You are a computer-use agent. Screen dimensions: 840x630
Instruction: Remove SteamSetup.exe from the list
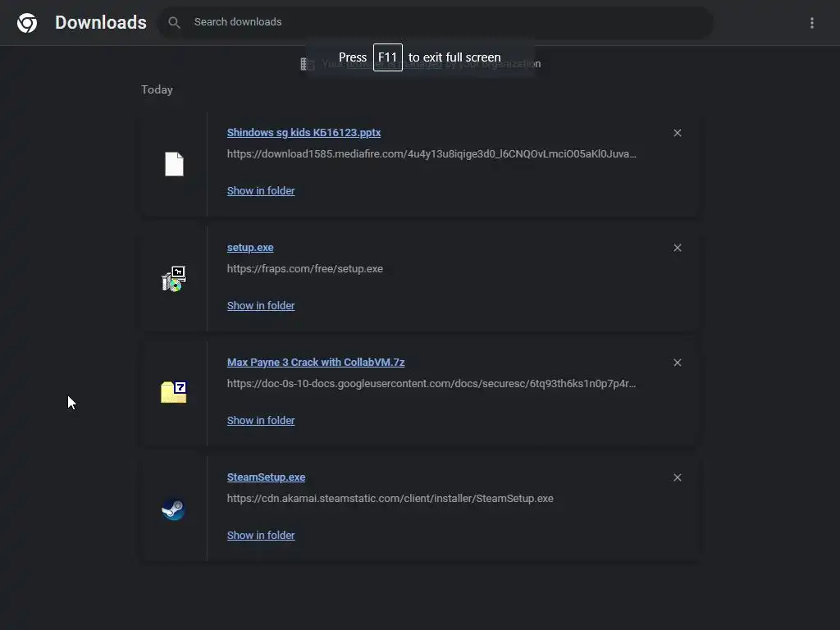tap(677, 477)
